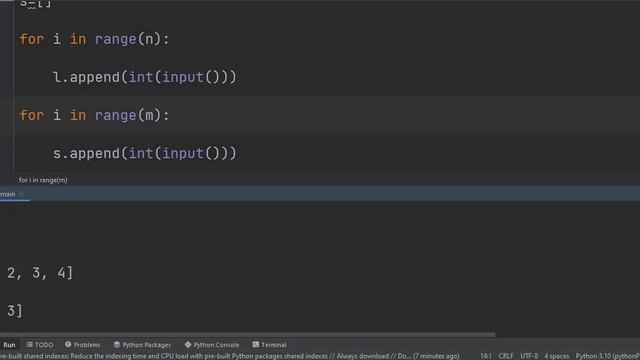Place cursor on 'for i in range(m):' line
The height and width of the screenshot is (360, 640).
94,116
